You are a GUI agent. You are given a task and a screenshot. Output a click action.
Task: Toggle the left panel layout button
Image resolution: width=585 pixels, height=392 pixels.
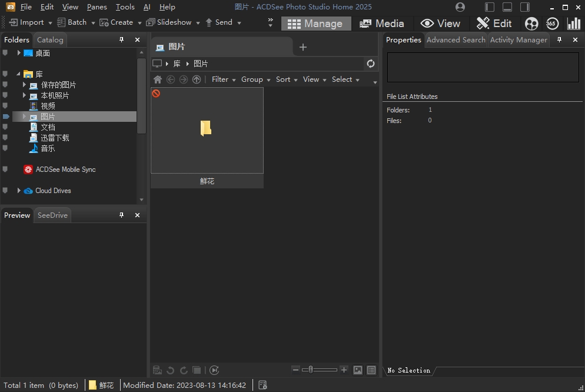[490, 7]
